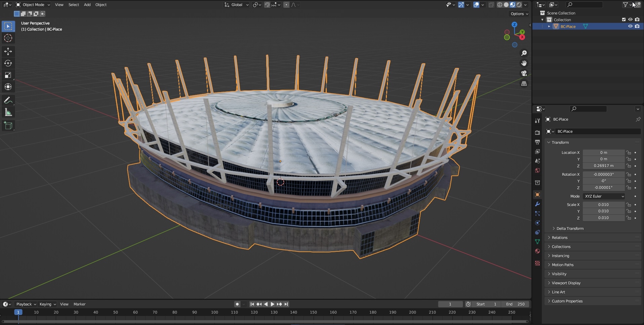Image resolution: width=644 pixels, height=325 pixels.
Task: Open the Object Constraints properties tab
Action: [537, 232]
